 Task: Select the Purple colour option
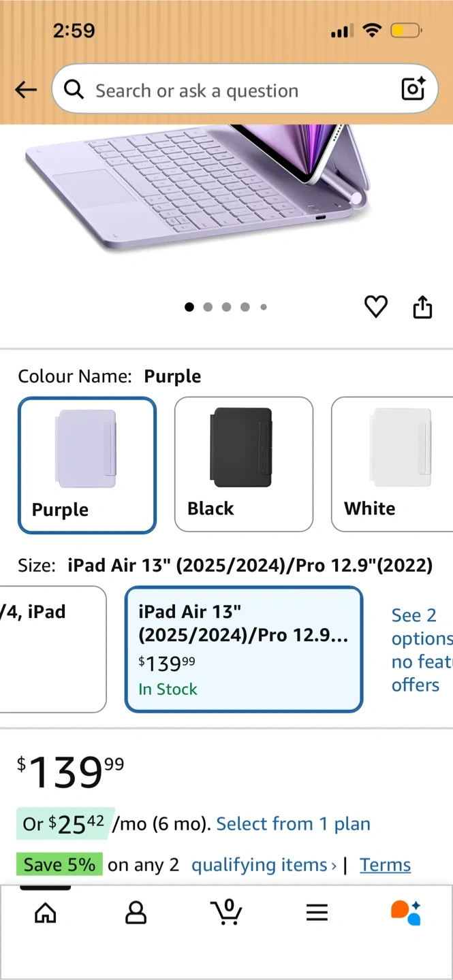[87, 465]
